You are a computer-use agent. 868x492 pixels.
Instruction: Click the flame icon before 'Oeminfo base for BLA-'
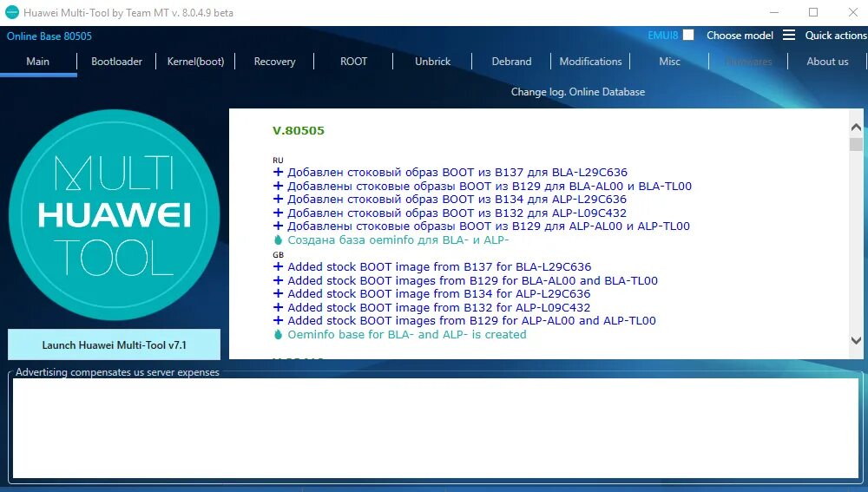(278, 334)
